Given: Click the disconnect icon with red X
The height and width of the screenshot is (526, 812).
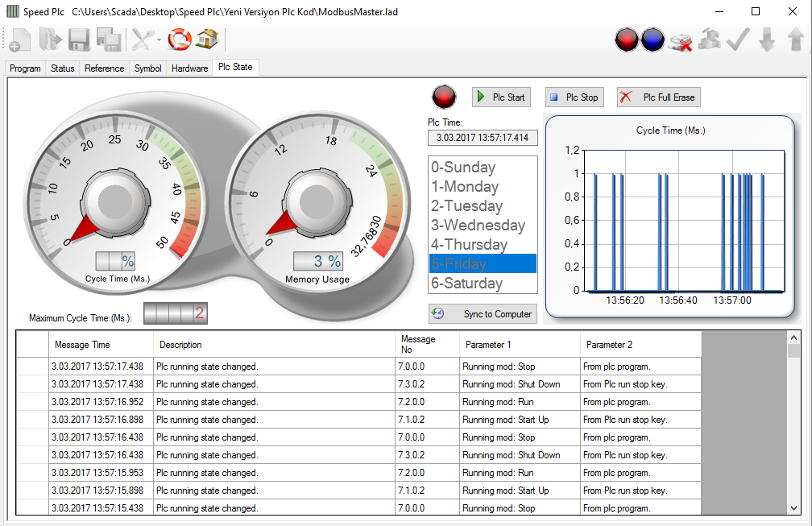Looking at the screenshot, I should click(681, 40).
